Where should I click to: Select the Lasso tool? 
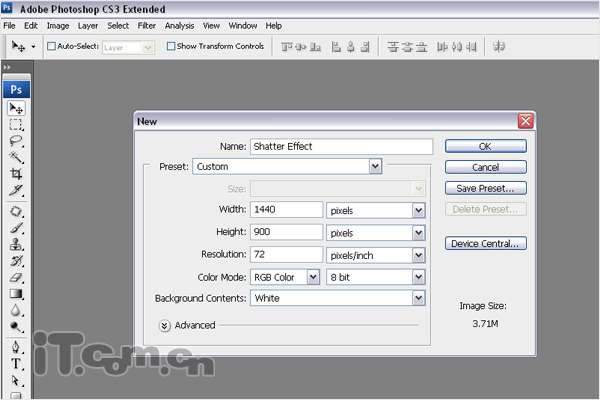[x=16, y=142]
